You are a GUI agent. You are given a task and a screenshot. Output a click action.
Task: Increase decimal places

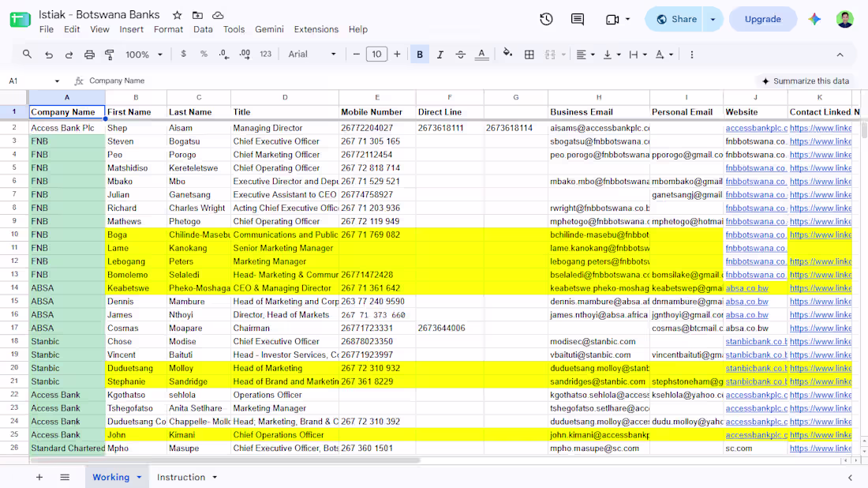tap(245, 54)
